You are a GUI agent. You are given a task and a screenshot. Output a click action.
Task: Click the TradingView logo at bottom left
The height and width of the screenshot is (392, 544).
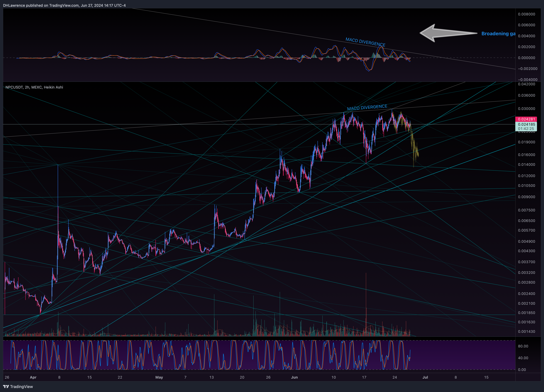click(x=18, y=387)
